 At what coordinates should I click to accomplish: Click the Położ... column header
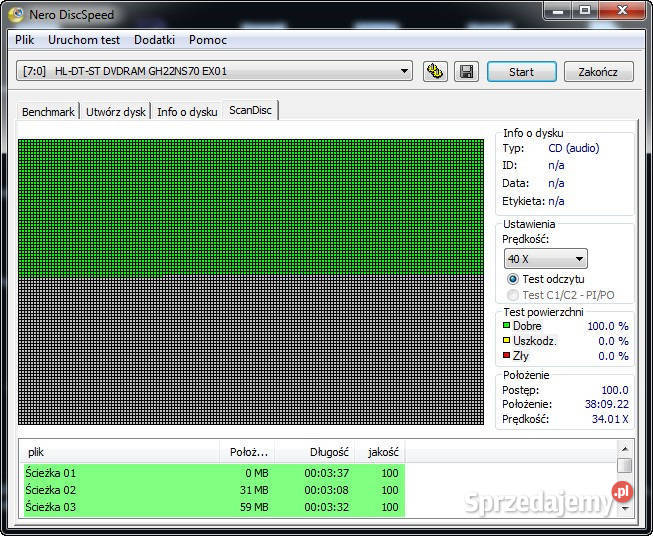tap(247, 452)
